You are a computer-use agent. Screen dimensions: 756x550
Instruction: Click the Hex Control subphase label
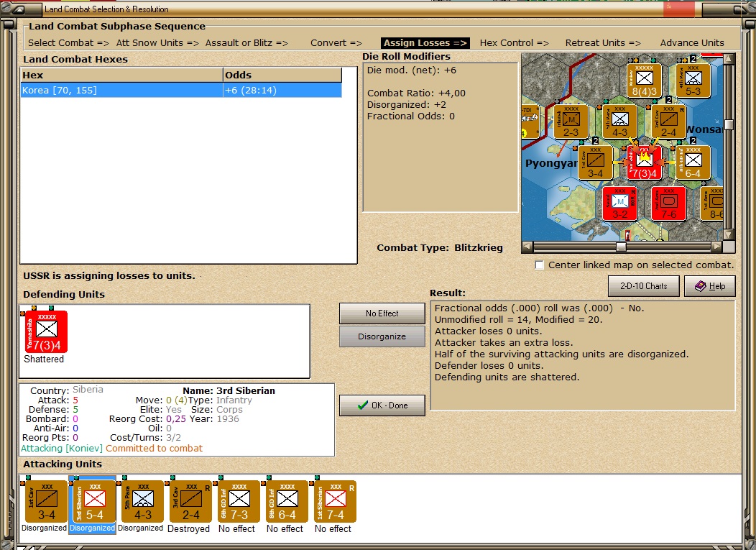tap(514, 42)
